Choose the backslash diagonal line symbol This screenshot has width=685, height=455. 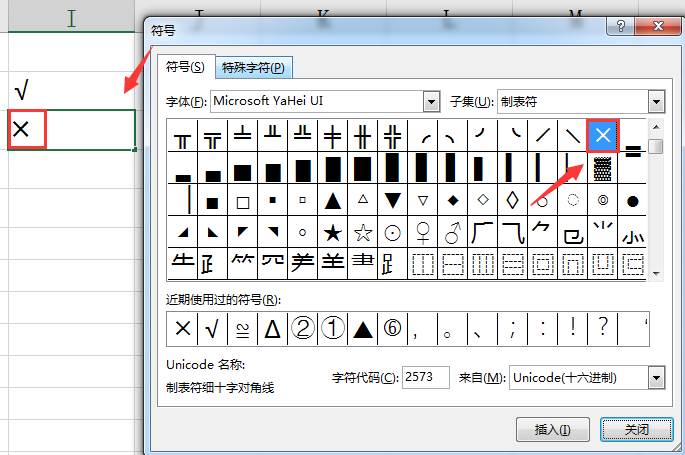pyautogui.click(x=573, y=136)
